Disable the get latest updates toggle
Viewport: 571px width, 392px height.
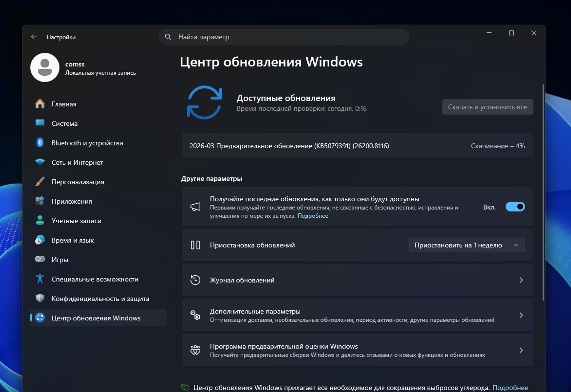[515, 207]
